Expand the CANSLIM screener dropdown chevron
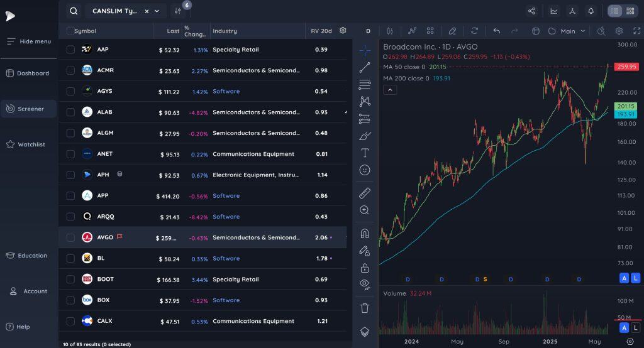 (x=157, y=11)
